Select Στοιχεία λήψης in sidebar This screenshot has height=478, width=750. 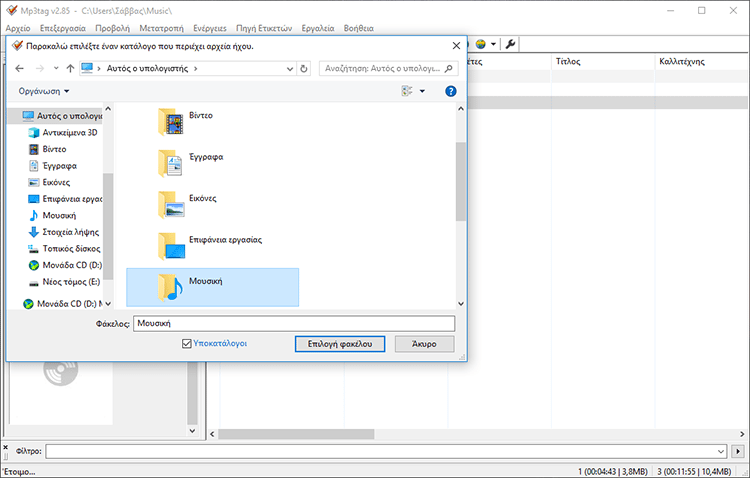pyautogui.click(x=64, y=232)
